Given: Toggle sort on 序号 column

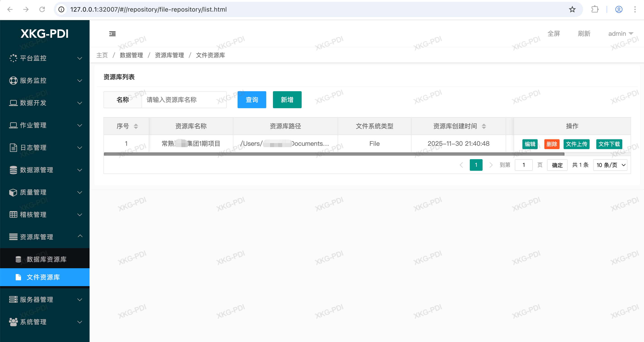Looking at the screenshot, I should coord(136,126).
